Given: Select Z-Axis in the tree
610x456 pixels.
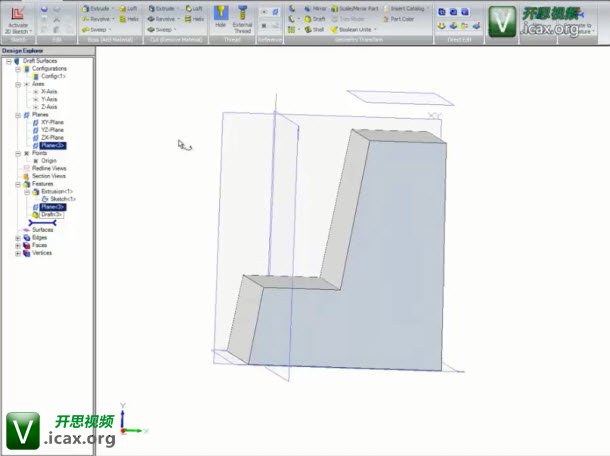Looking at the screenshot, I should point(49,107).
